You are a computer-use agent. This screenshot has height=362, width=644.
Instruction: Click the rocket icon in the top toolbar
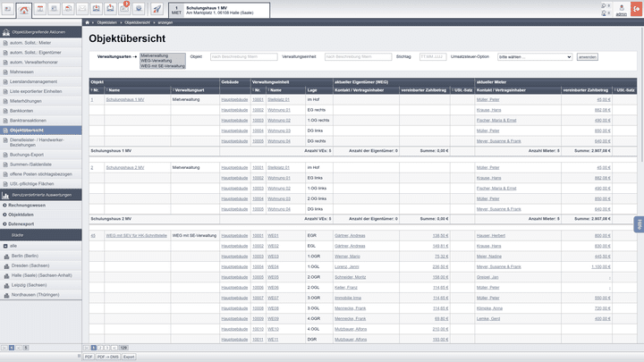[x=157, y=10]
